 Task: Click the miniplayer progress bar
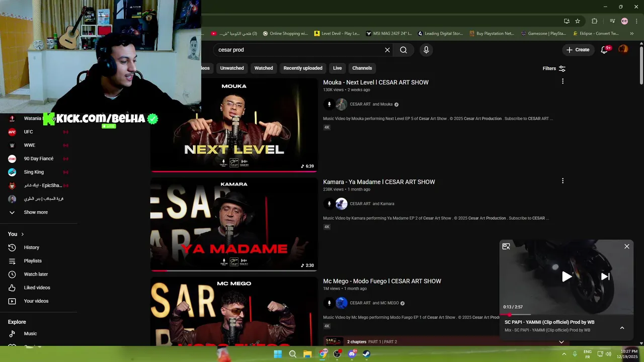tap(567, 315)
